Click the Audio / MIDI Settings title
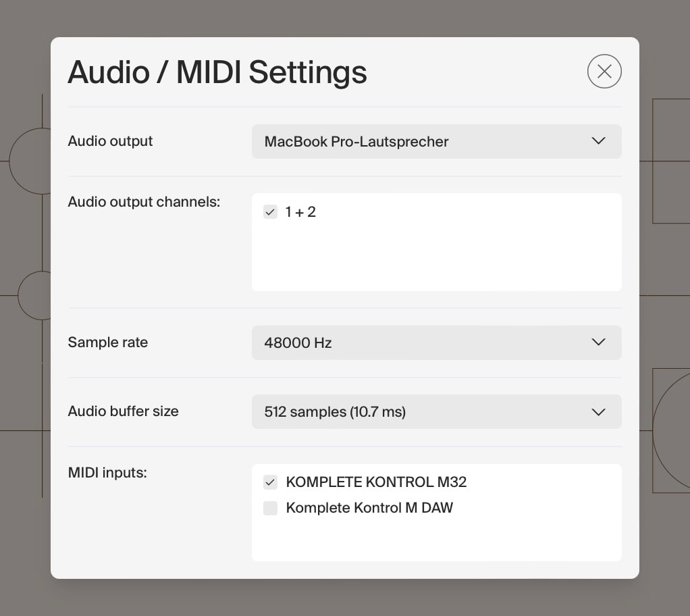Screen dimensions: 690x616 [217, 72]
